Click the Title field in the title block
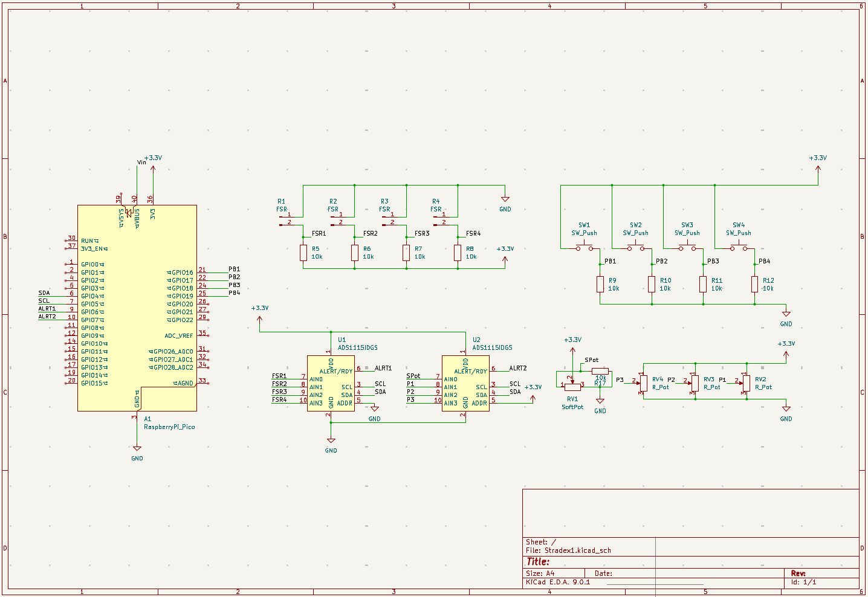 (538, 562)
